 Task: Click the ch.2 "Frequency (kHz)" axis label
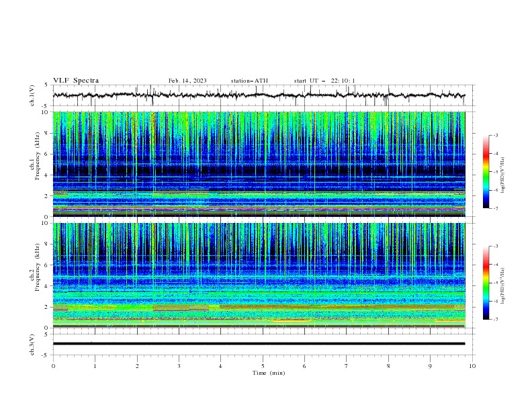tap(38, 267)
